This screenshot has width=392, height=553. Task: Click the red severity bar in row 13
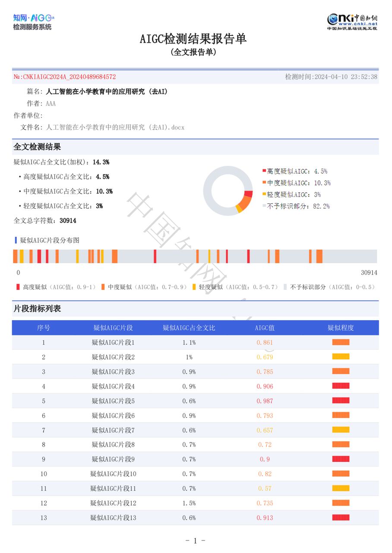[x=341, y=517]
